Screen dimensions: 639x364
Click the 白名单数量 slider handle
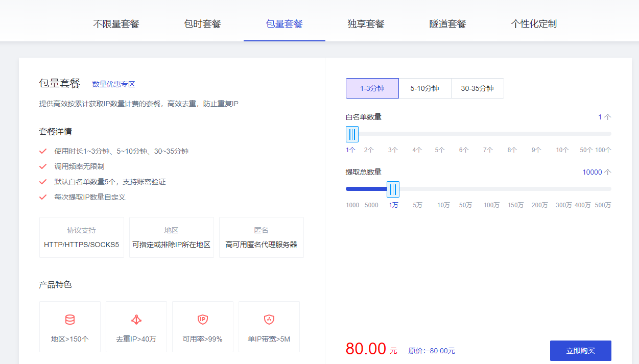tap(352, 134)
